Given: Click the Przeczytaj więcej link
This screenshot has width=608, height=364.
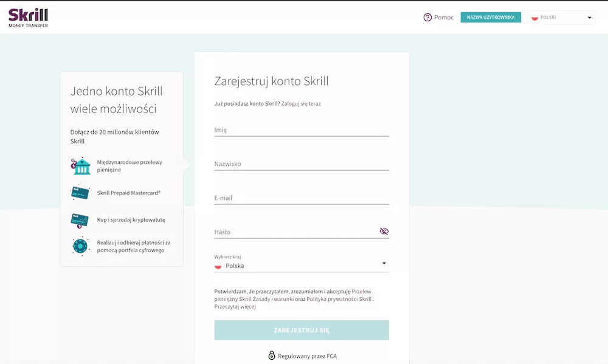Looking at the screenshot, I should (x=235, y=307).
